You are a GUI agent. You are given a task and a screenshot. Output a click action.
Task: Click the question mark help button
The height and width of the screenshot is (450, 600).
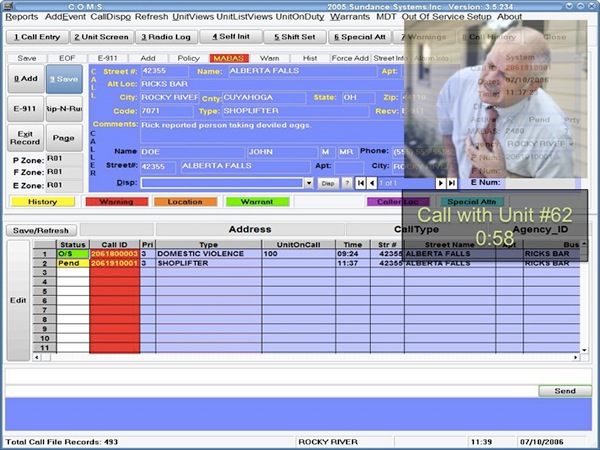point(347,183)
